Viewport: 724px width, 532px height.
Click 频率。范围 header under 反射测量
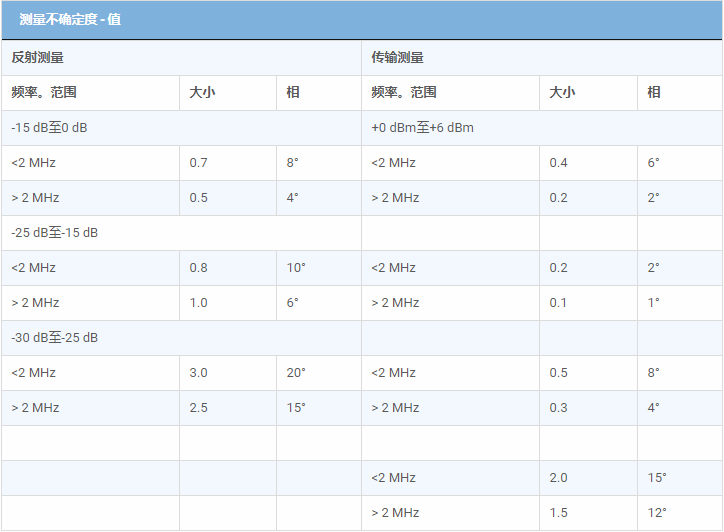[x=44, y=93]
